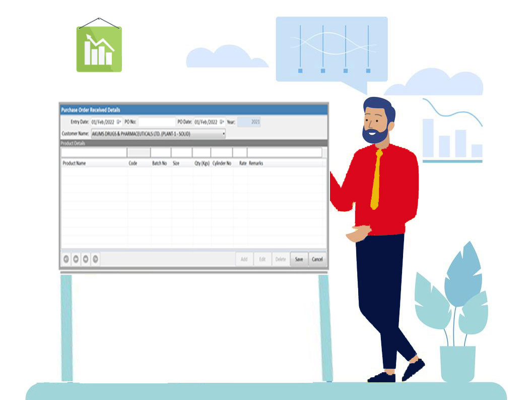
Task: Click the first record navigation icon
Action: click(65, 259)
